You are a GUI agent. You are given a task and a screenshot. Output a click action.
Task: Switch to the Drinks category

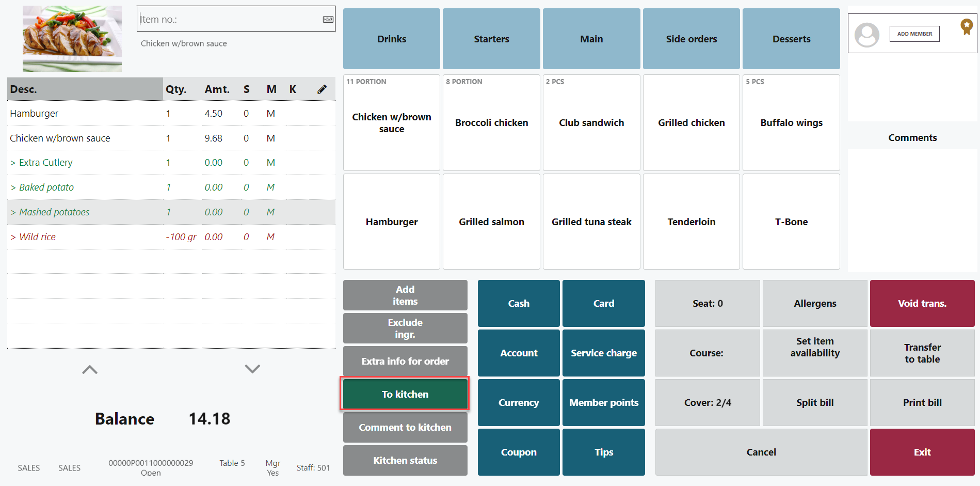(x=391, y=39)
